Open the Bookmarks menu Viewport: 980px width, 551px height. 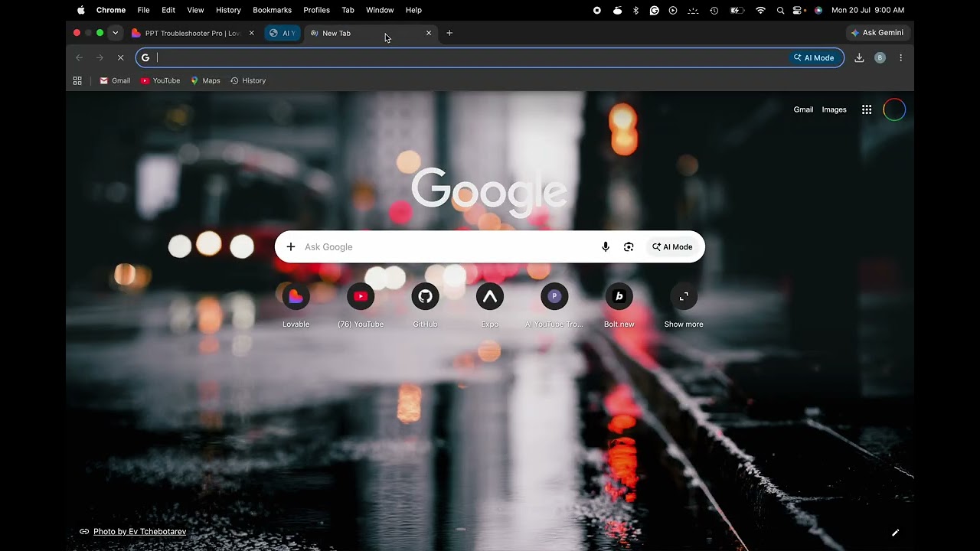272,10
